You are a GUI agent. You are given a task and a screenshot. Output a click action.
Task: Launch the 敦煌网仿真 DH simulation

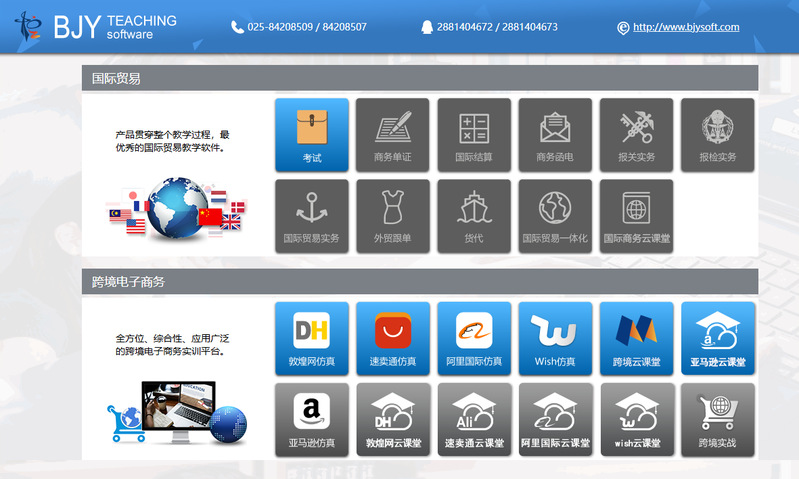coord(311,338)
